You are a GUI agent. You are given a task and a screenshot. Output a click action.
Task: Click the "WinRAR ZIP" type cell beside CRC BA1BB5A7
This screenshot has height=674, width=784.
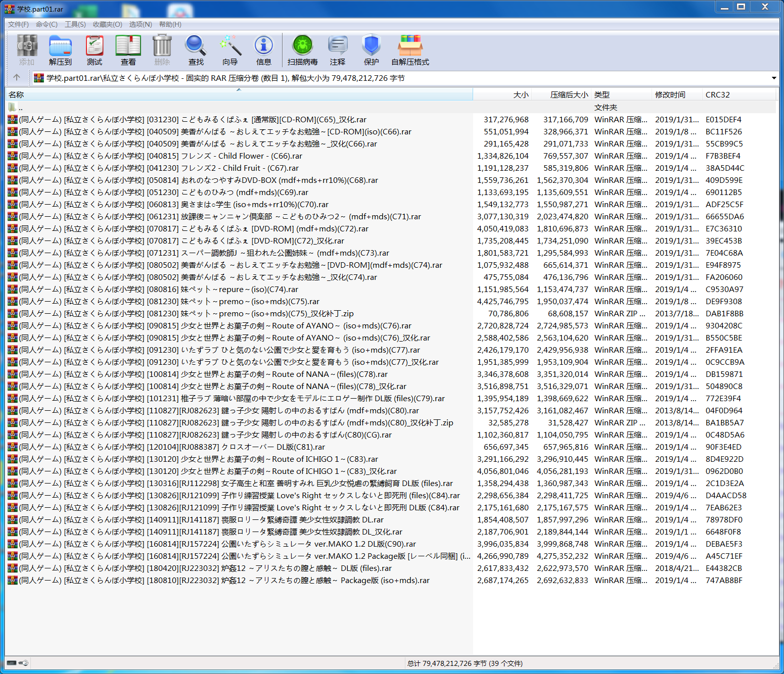click(x=620, y=423)
